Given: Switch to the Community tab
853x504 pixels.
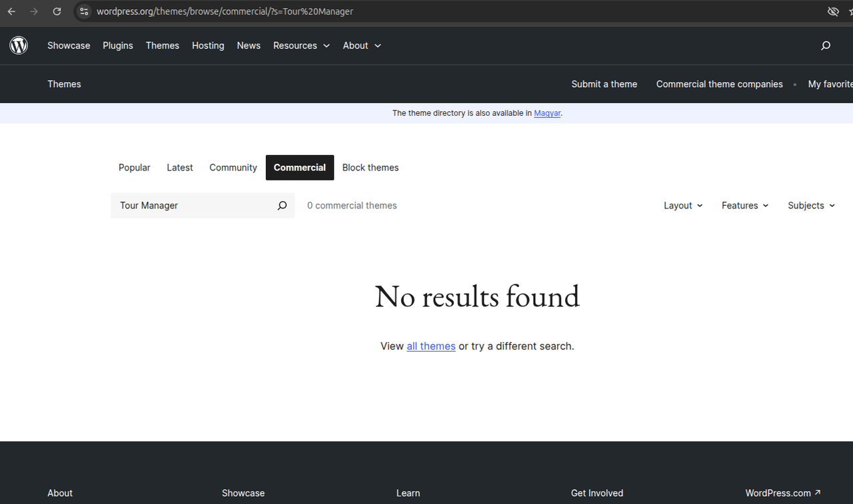Looking at the screenshot, I should pos(233,168).
